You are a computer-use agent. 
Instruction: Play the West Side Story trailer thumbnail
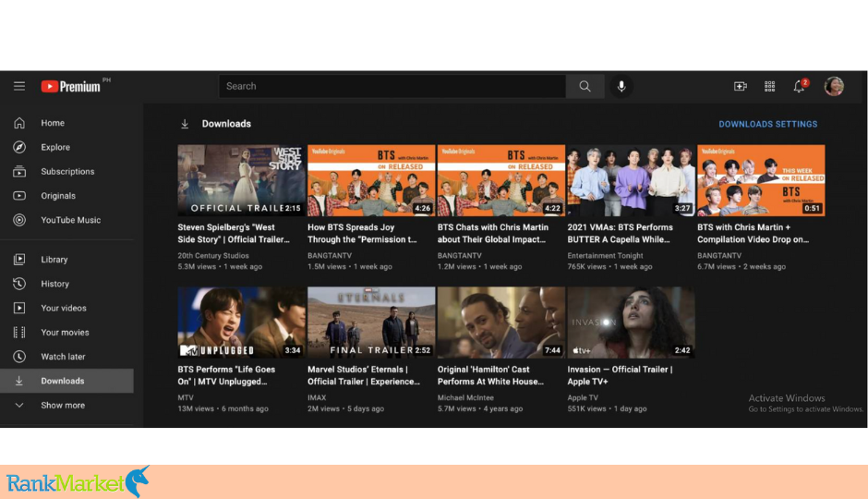[x=241, y=179]
